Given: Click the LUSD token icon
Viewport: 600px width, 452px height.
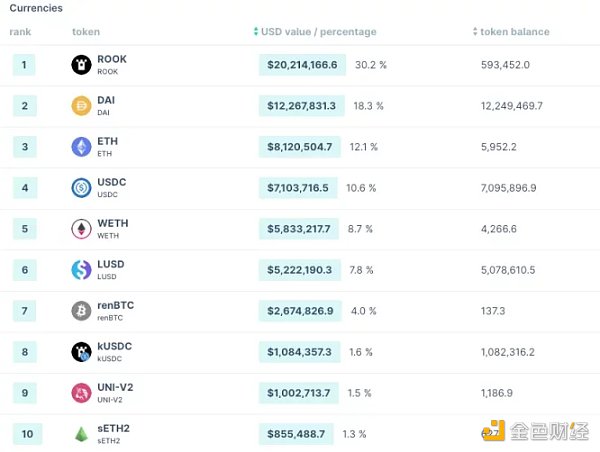Looking at the screenshot, I should point(81,270).
